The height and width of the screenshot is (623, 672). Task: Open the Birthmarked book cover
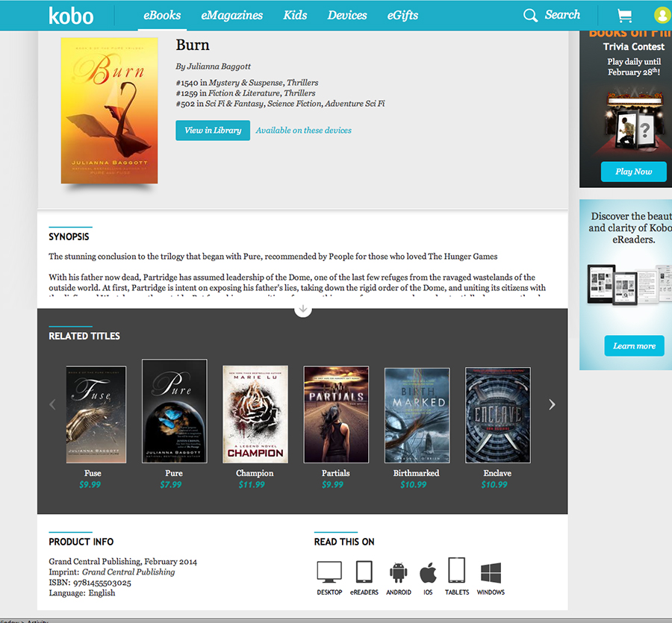click(417, 416)
